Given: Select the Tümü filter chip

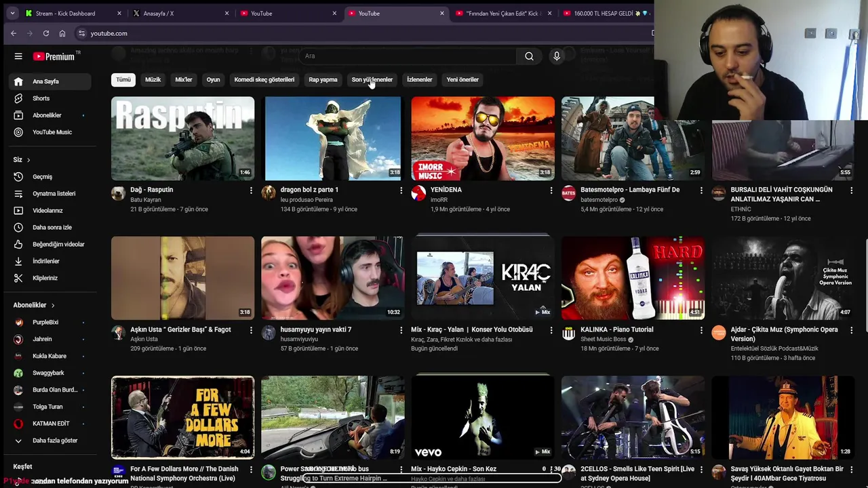Looking at the screenshot, I should pos(123,80).
